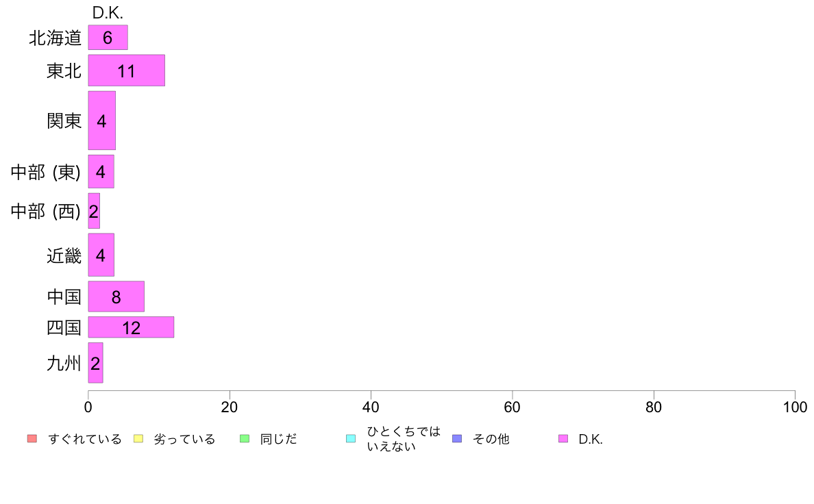Click the green 同じだ legend swatch
This screenshot has width=814, height=504.
pyautogui.click(x=245, y=438)
